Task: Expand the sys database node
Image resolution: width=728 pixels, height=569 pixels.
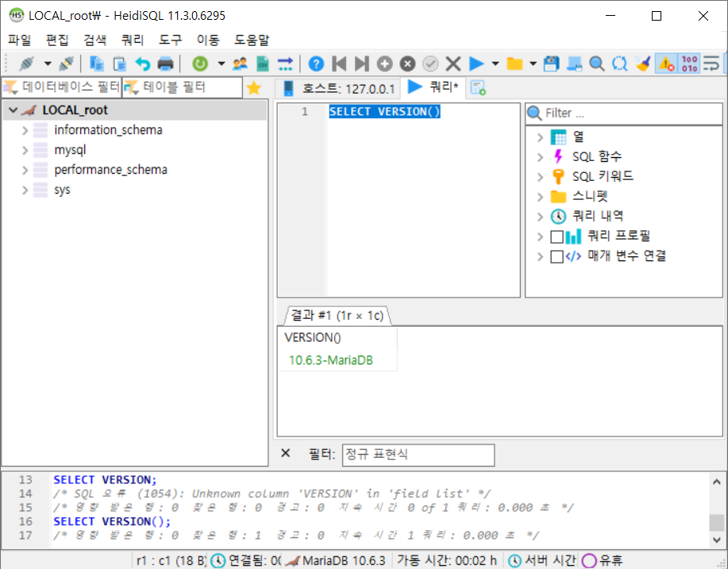Action: [x=25, y=190]
